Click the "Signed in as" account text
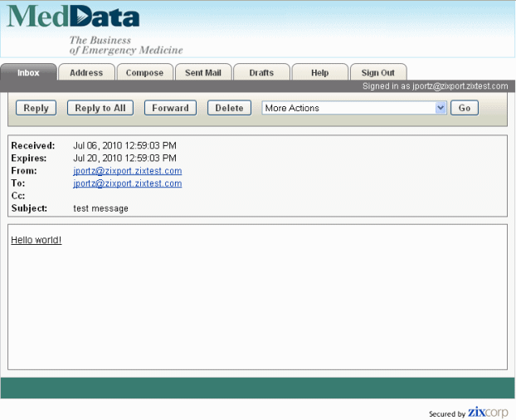This screenshot has height=420, width=516. point(436,86)
